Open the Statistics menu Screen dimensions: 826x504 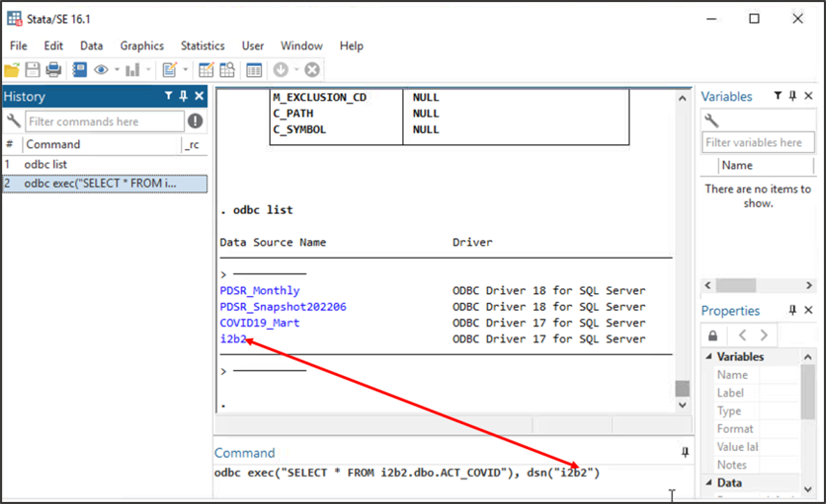tap(203, 46)
